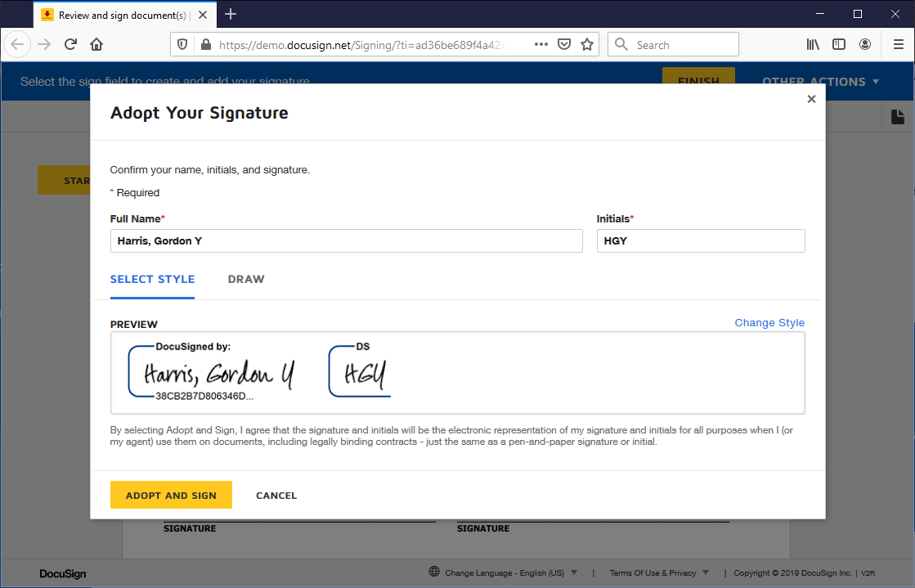Screen dimensions: 915x588
Task: Switch to the Draw tab
Action: click(x=246, y=280)
